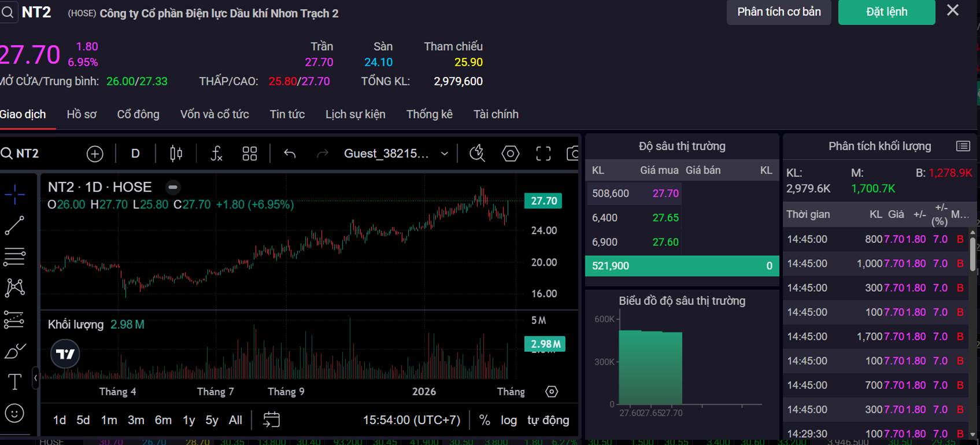The image size is (980, 445).
Task: Toggle percent scale on price axis
Action: point(485,420)
